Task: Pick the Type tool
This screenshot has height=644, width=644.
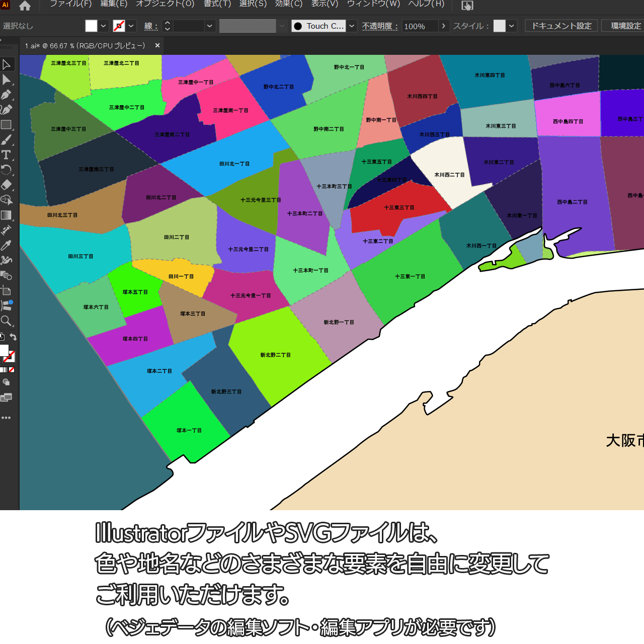Action: pyautogui.click(x=7, y=155)
